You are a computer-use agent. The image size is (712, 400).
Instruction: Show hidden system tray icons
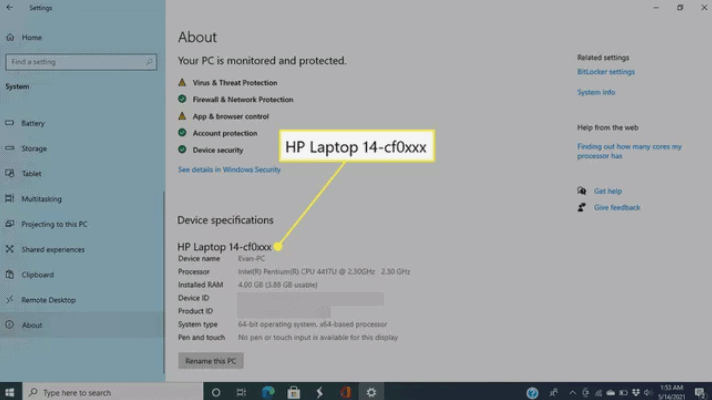(x=572, y=392)
